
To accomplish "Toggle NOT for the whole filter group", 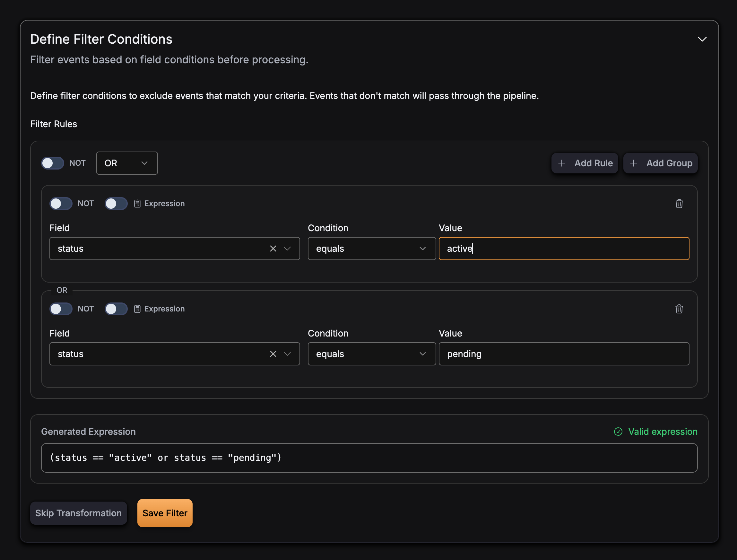I will point(52,163).
